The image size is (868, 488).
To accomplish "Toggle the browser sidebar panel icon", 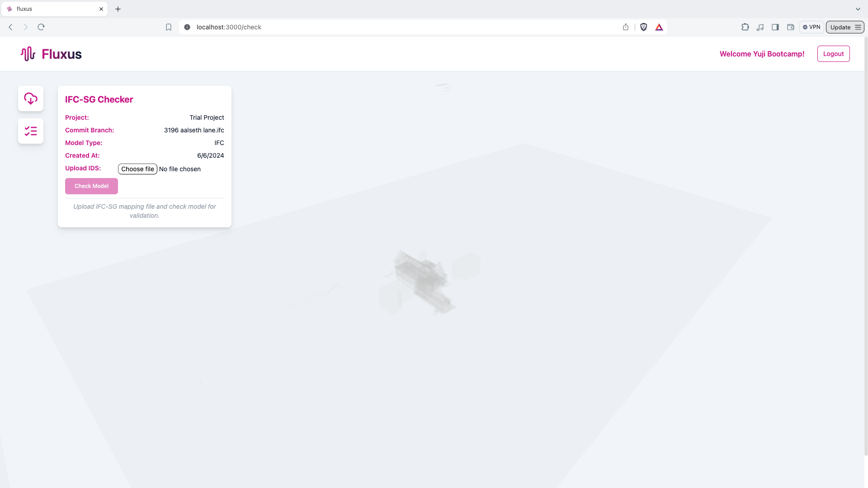I will click(775, 27).
